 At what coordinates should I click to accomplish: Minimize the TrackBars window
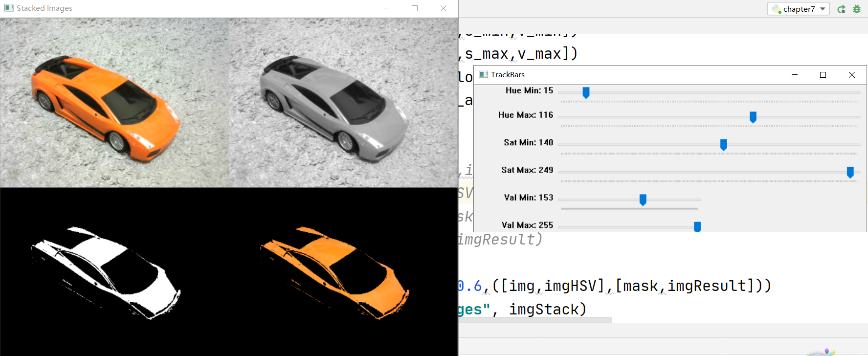pyautogui.click(x=795, y=74)
